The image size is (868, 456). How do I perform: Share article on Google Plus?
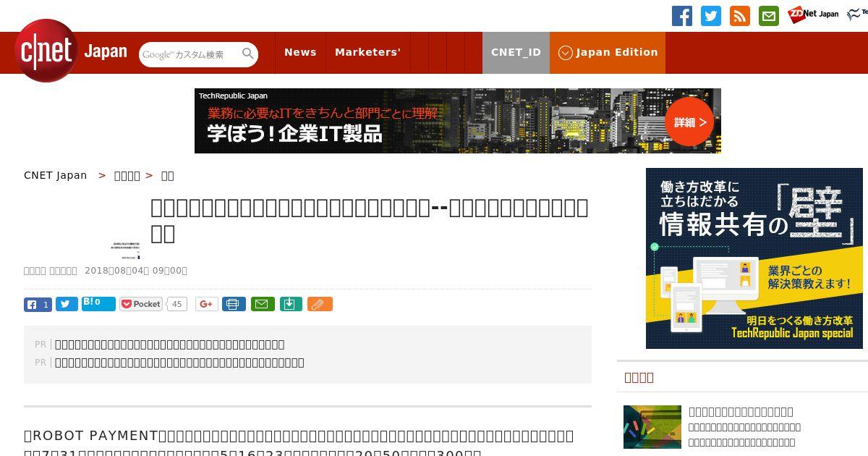[x=206, y=304]
